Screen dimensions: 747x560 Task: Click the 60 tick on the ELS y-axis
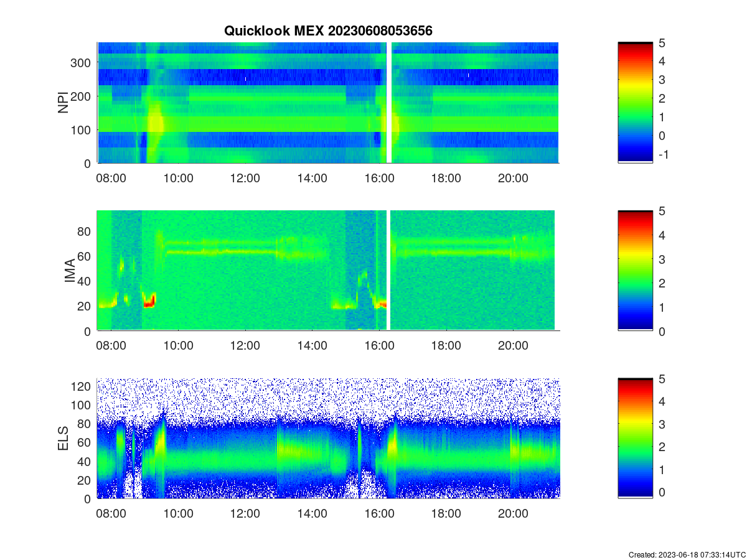coord(85,442)
